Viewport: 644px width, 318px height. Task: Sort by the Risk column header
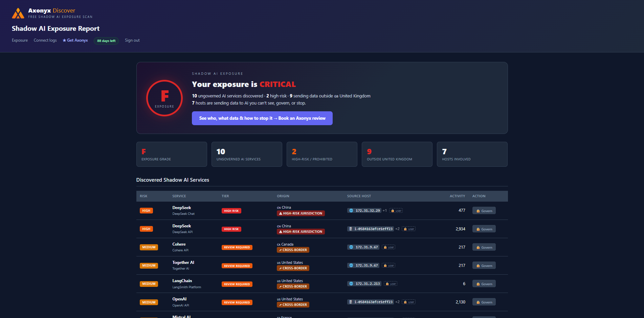click(143, 196)
